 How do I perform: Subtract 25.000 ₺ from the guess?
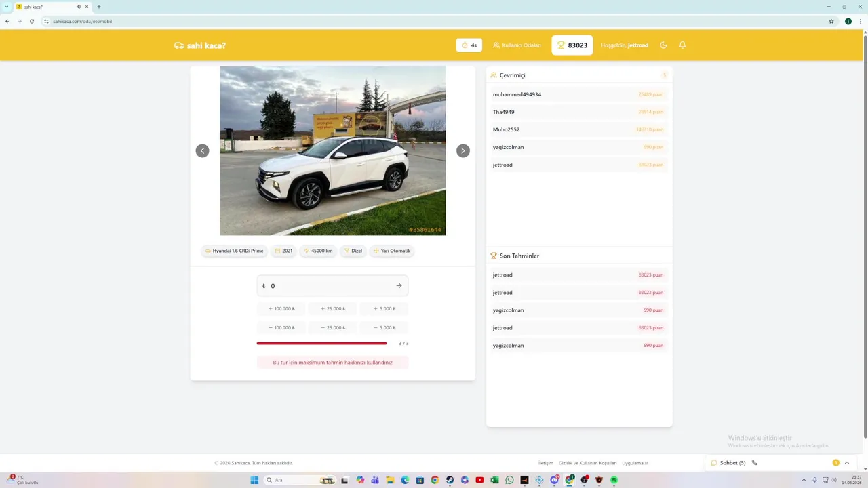(x=332, y=327)
